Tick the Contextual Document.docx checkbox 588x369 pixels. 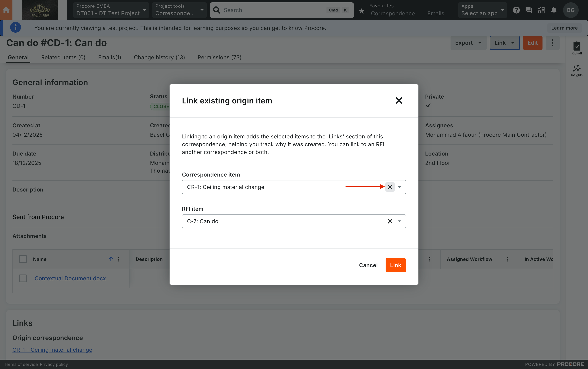[x=23, y=278]
